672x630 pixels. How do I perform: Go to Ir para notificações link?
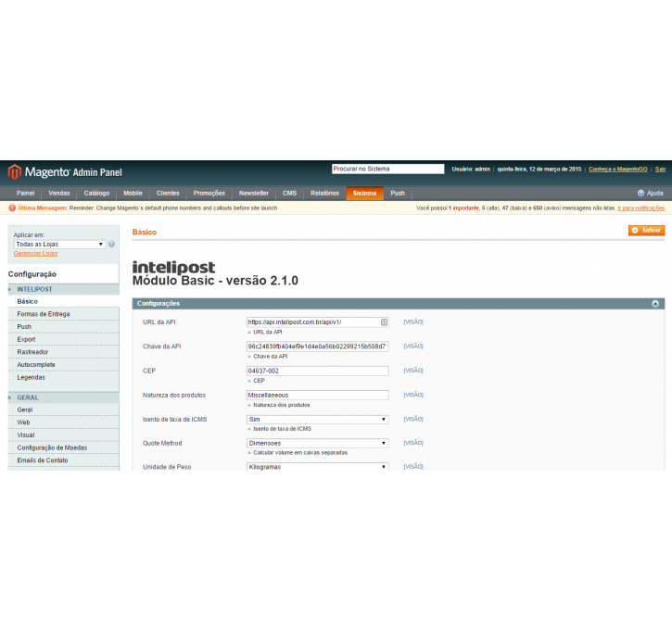click(640, 208)
